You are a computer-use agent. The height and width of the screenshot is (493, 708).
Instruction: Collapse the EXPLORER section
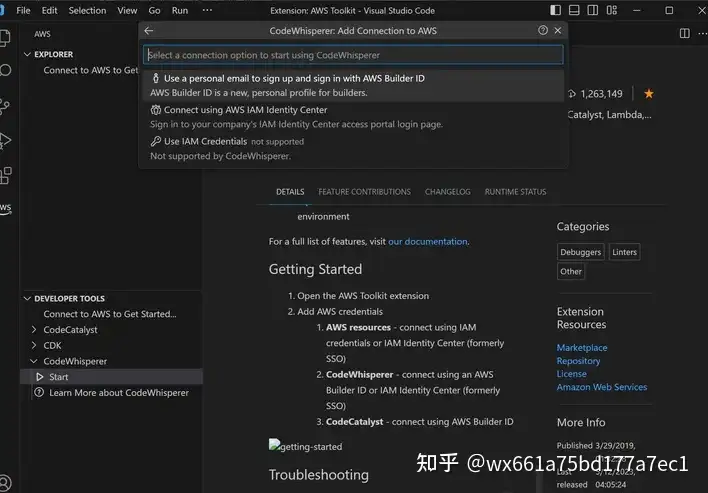(x=28, y=54)
